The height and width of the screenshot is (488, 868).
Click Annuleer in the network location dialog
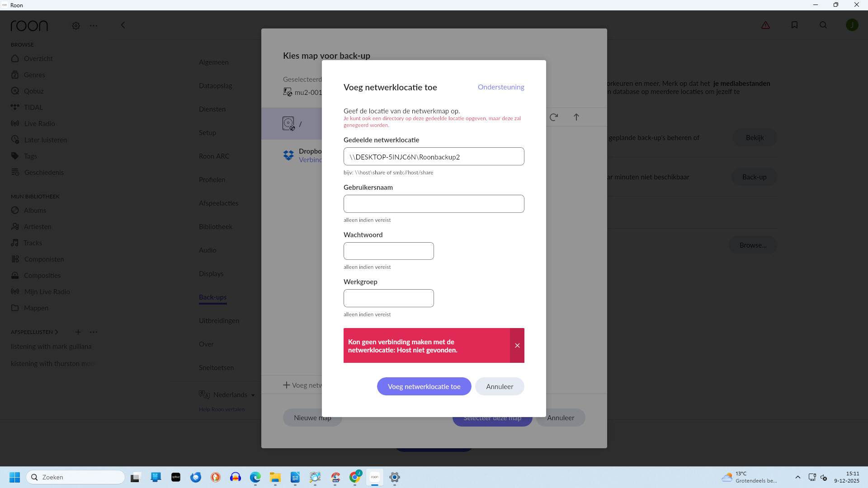point(499,386)
